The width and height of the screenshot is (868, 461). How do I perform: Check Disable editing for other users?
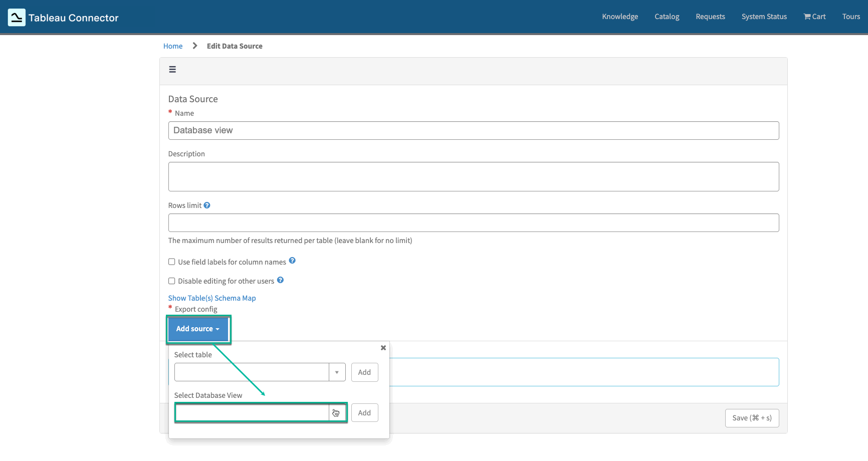tap(171, 281)
